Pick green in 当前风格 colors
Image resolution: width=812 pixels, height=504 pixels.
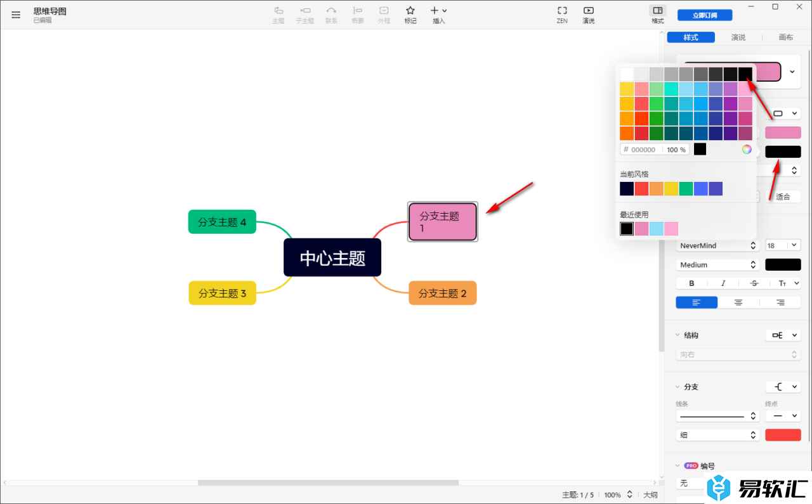[686, 188]
